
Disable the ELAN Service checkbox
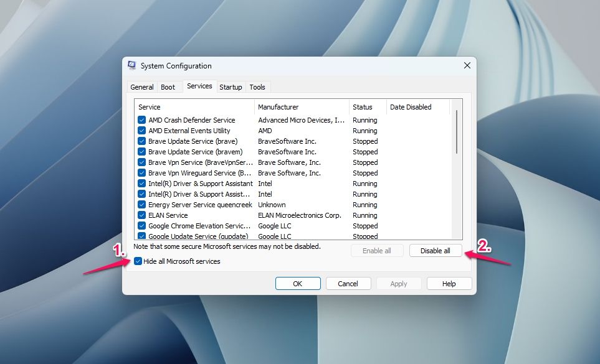[142, 215]
